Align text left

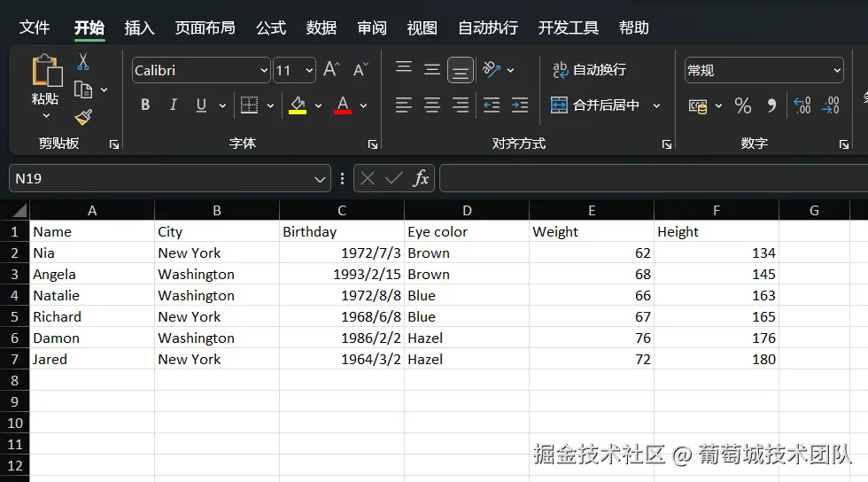404,105
